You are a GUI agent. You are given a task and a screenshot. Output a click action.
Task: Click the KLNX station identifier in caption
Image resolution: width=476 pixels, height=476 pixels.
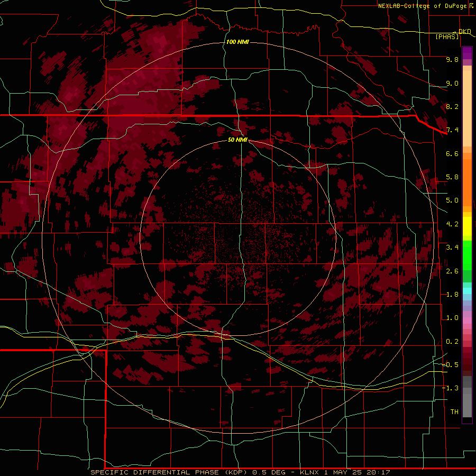coord(309,472)
